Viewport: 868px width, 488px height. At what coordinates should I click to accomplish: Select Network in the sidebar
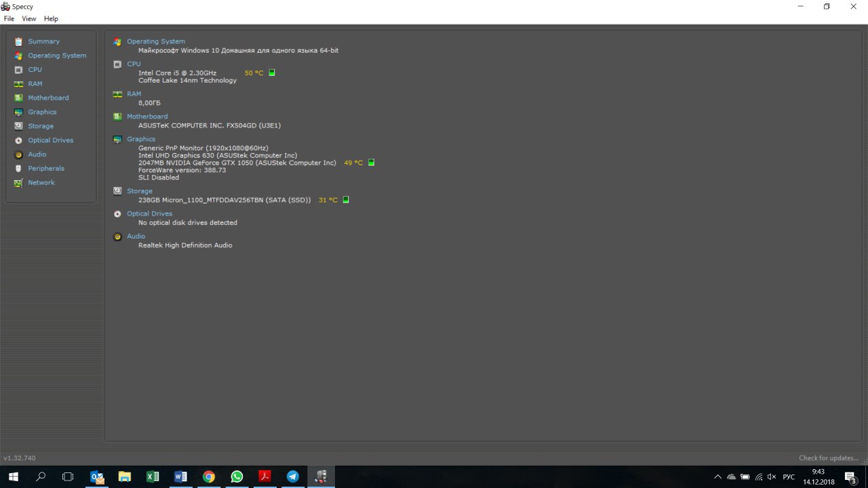41,182
